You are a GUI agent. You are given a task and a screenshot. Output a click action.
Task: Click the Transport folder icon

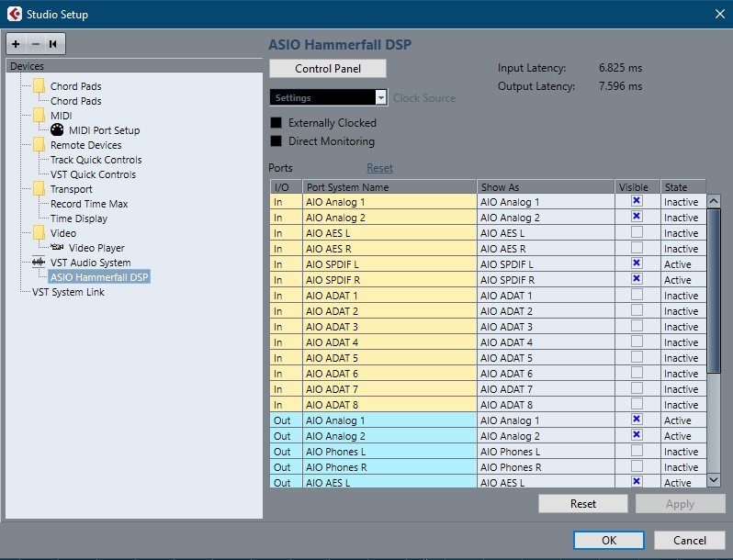[39, 189]
